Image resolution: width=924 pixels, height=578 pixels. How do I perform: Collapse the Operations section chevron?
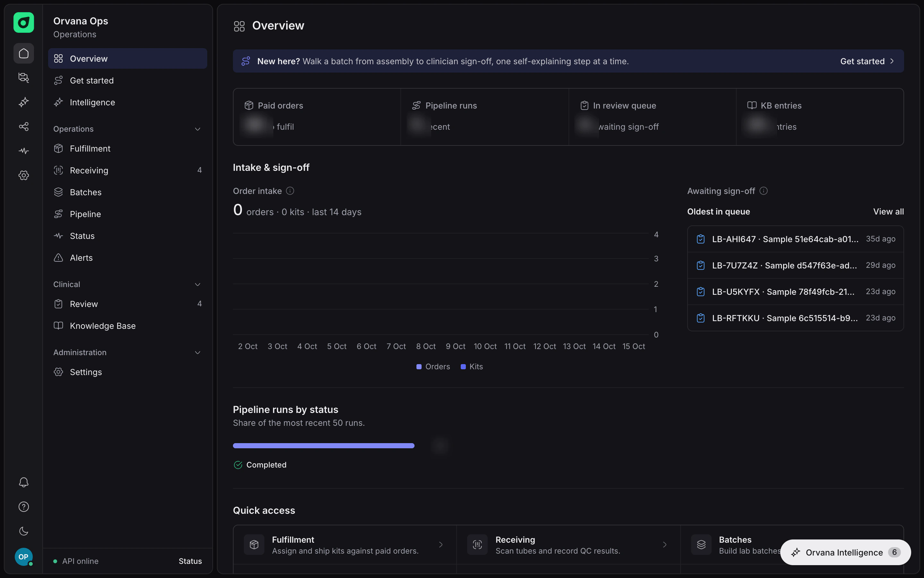tap(198, 129)
